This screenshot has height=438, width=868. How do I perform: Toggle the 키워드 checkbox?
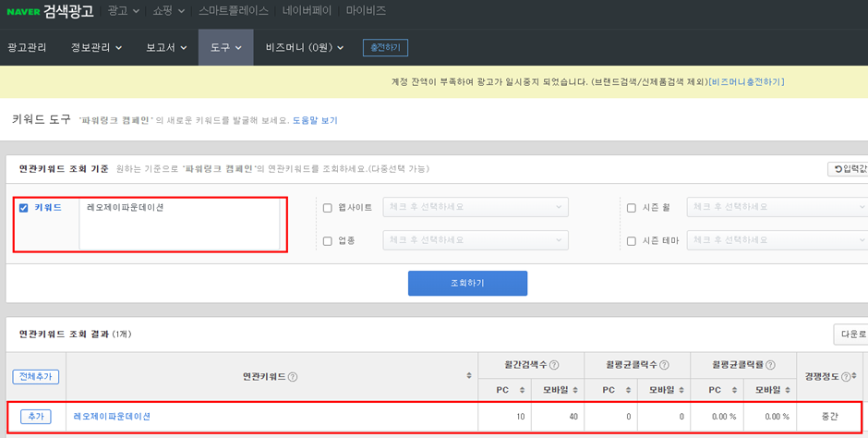[x=23, y=208]
